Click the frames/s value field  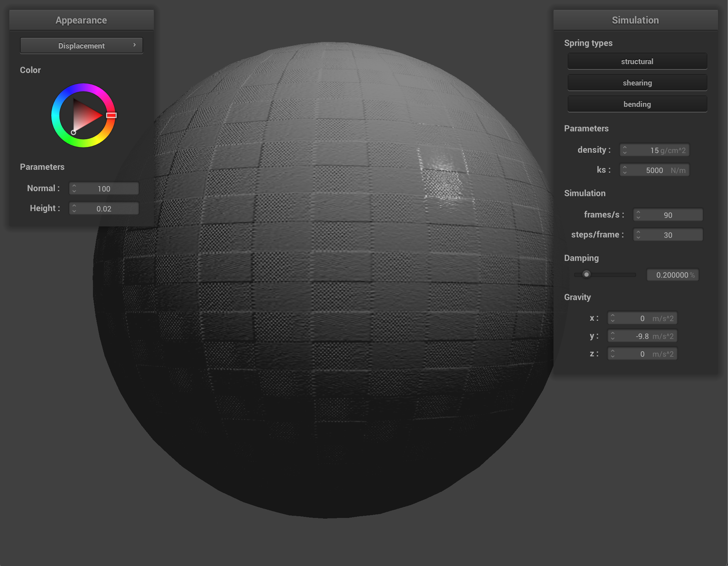pos(668,215)
